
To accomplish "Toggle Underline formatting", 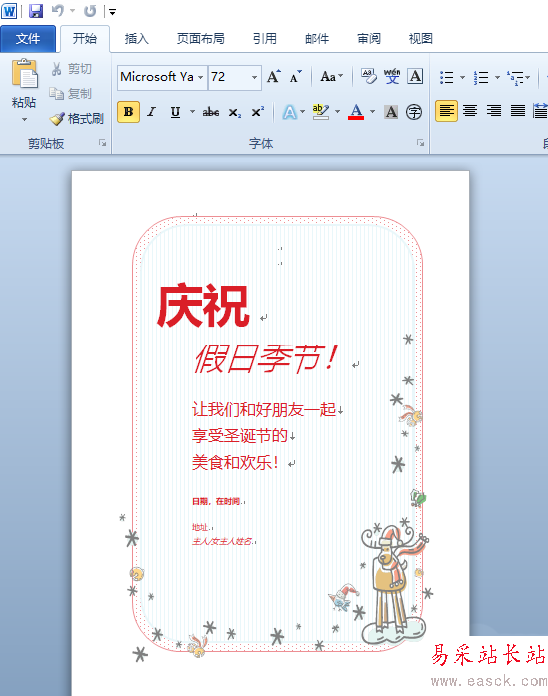I will 176,112.
